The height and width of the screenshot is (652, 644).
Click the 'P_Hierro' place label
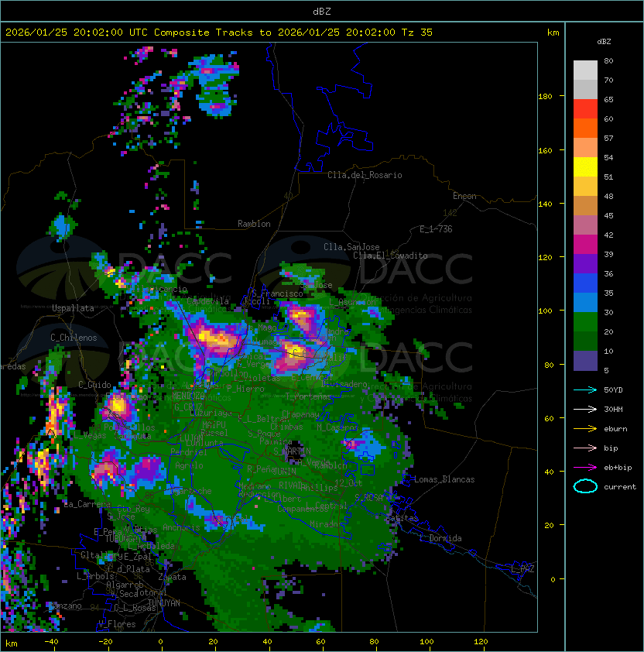point(245,389)
